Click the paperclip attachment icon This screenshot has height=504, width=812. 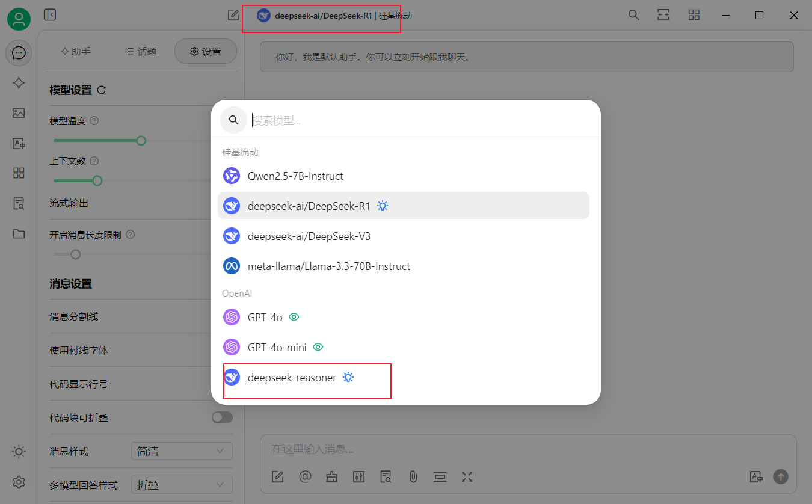click(413, 477)
